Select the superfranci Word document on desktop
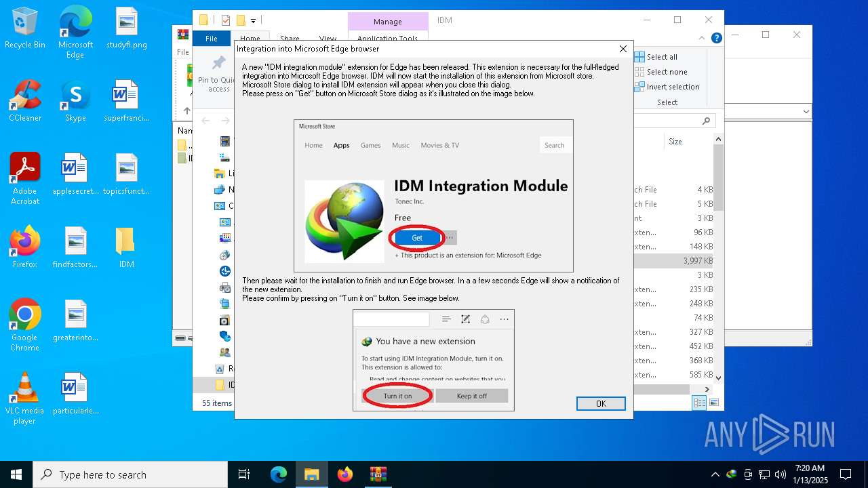 (x=126, y=101)
